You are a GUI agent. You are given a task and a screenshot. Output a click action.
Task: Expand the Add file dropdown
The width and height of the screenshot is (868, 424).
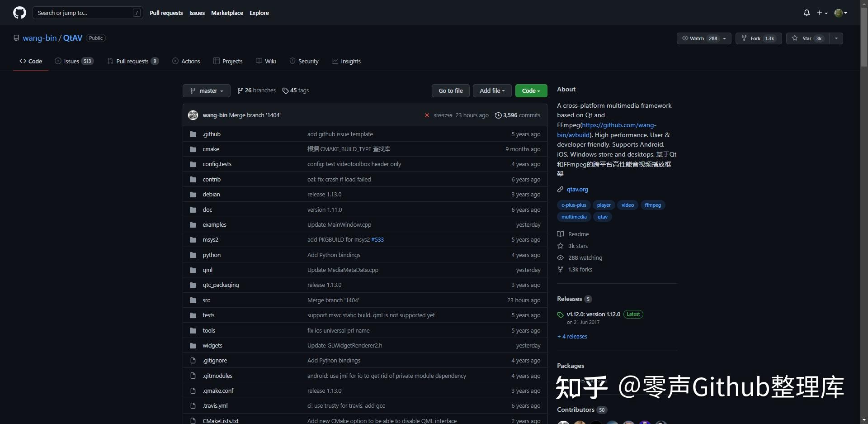coord(492,91)
